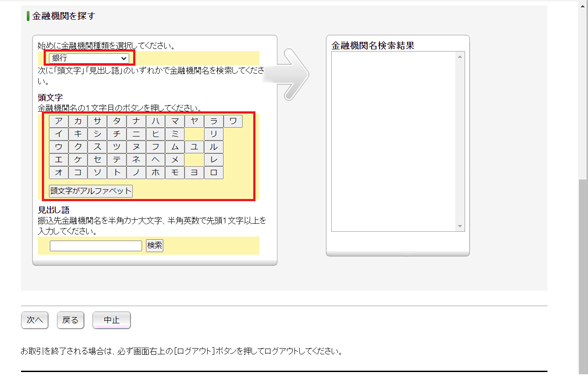The height and width of the screenshot is (382, 588).
Task: Select the カ kana button
Action: point(78,121)
